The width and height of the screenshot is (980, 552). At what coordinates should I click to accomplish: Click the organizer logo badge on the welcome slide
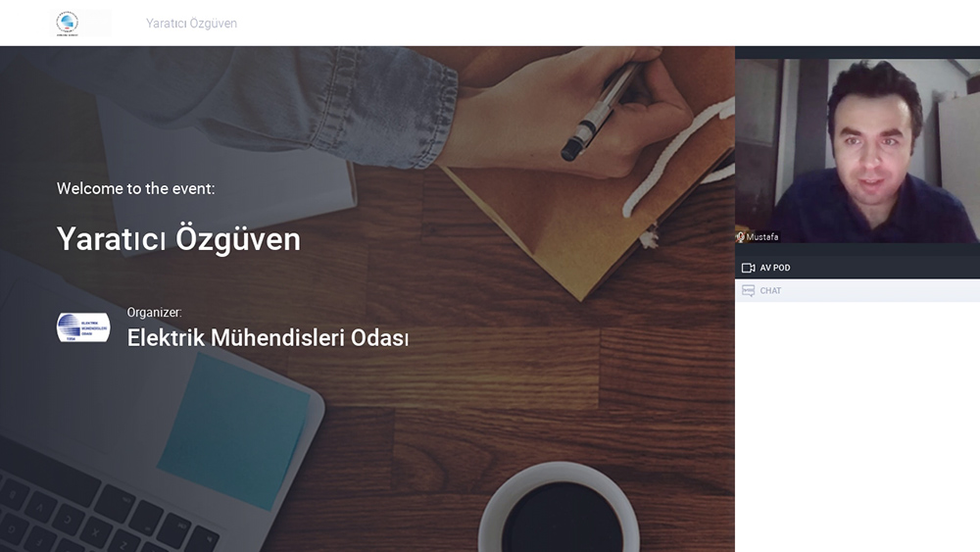tap(83, 327)
